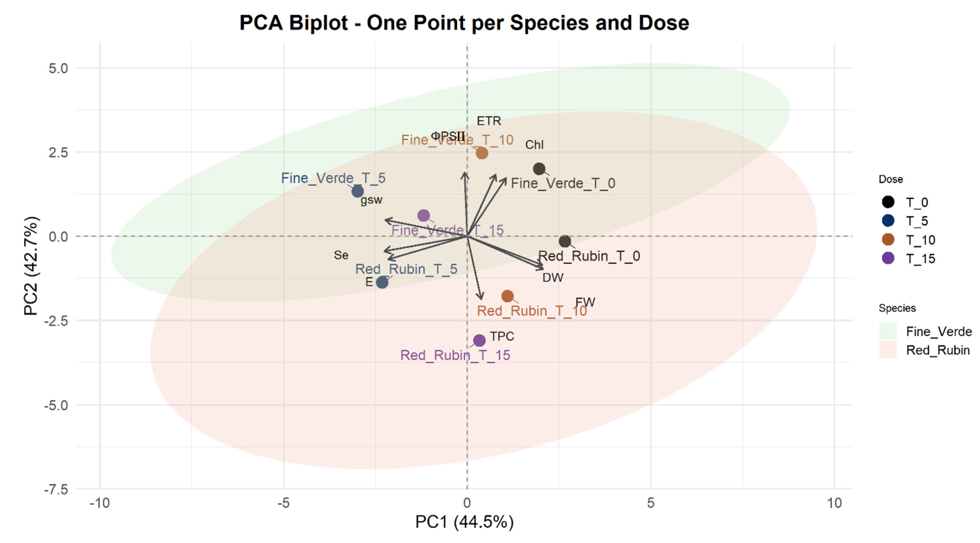This screenshot has height=543, width=980.
Task: Click the Chl variable label
Action: point(534,145)
